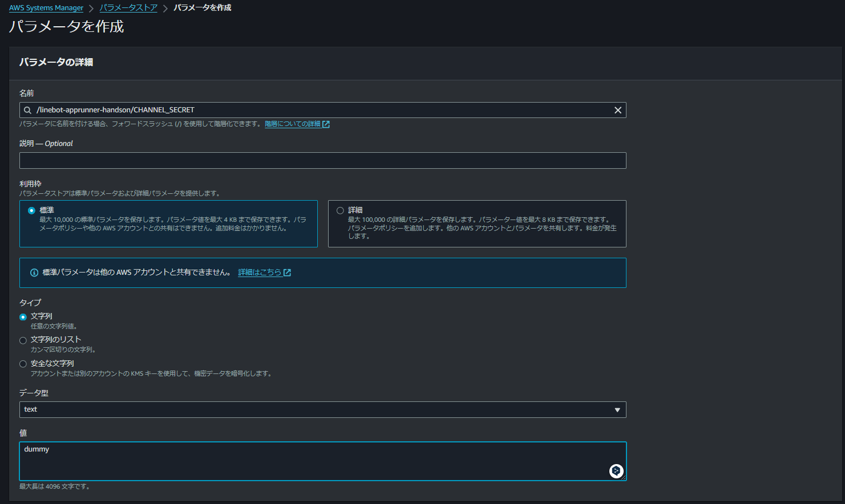845x504 pixels.
Task: Go back to AWS Systems Manager breadcrumb
Action: 46,7
